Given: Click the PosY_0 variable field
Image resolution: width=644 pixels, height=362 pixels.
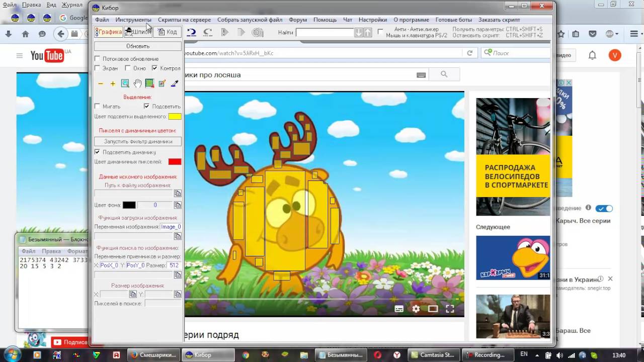Looking at the screenshot, I should point(136,265).
